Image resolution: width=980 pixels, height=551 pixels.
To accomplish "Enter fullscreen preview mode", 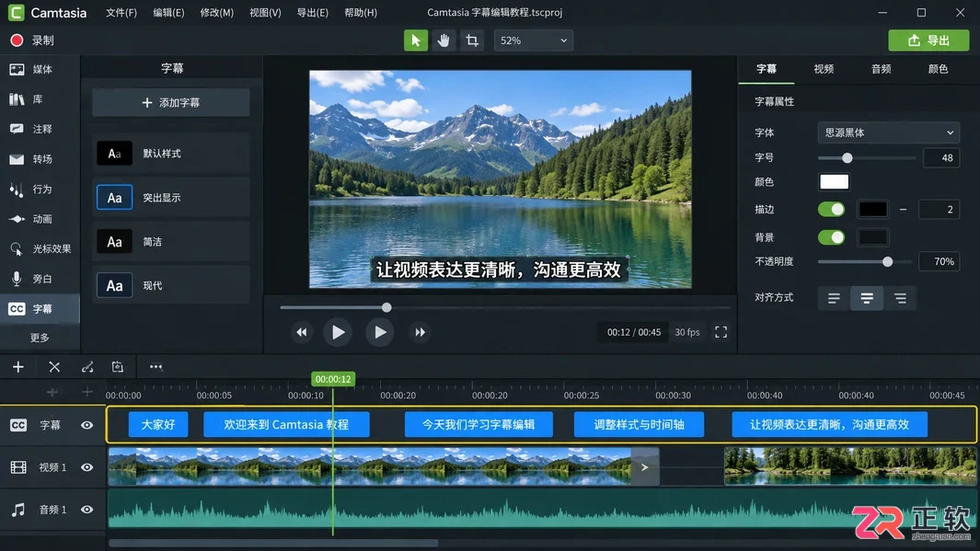I will tap(721, 332).
